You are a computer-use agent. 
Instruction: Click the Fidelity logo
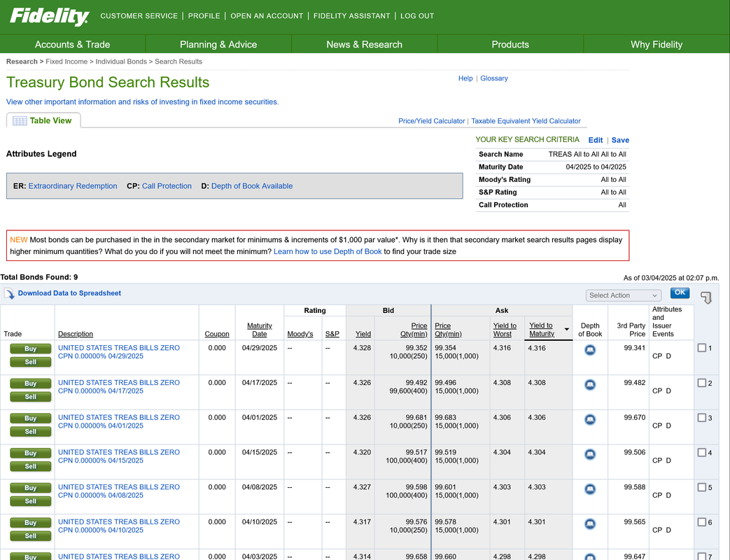click(x=50, y=17)
